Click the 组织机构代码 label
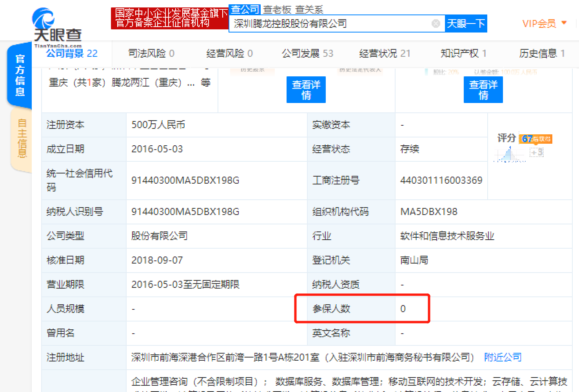 [x=341, y=211]
